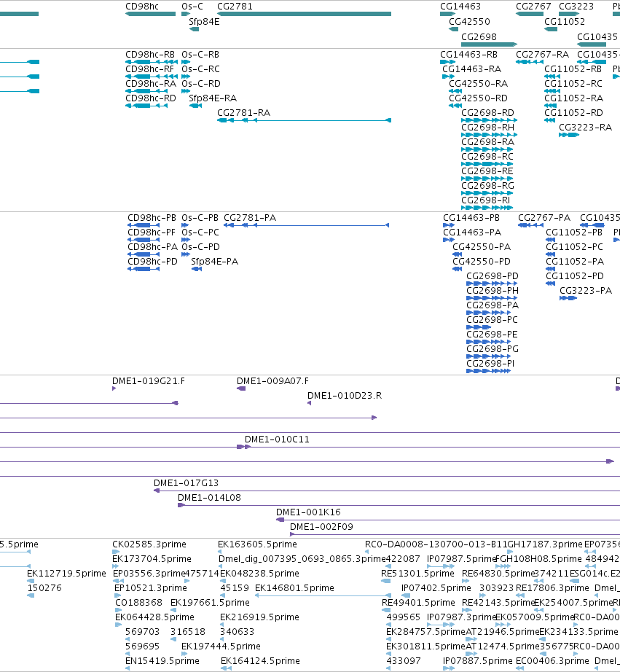The image size is (620, 672).
Task: Select transcript CG2698-RI
Action: point(487,208)
